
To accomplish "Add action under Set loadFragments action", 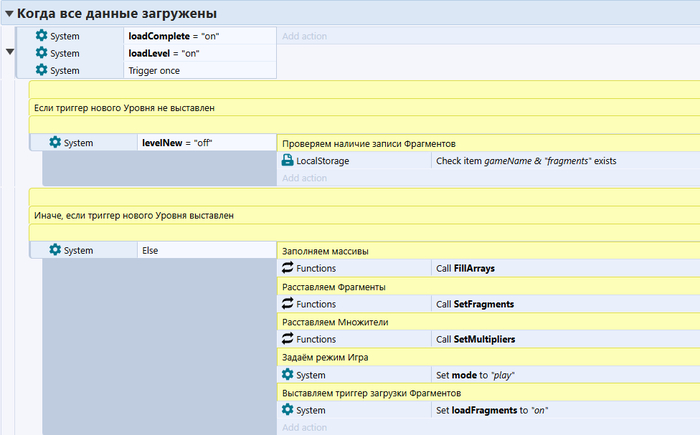I will click(x=304, y=428).
